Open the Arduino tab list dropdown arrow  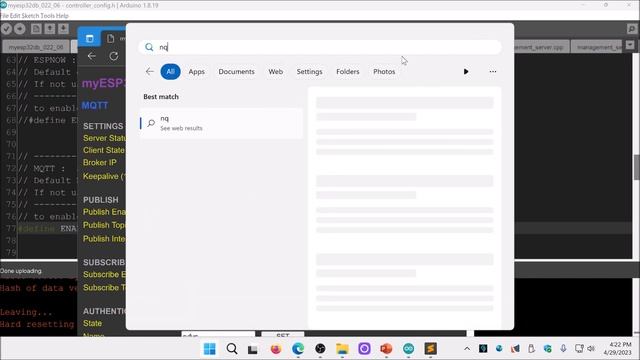[x=630, y=44]
